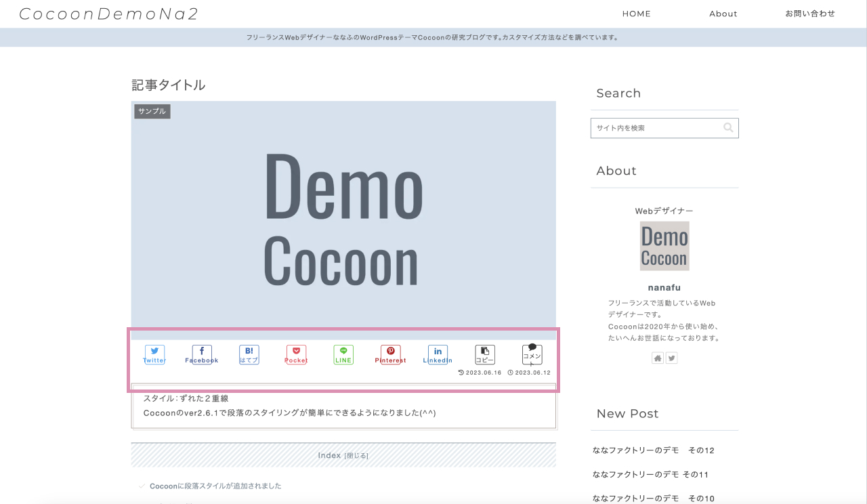Visit the author's Twitter profile icon
867x504 pixels.
click(x=671, y=358)
